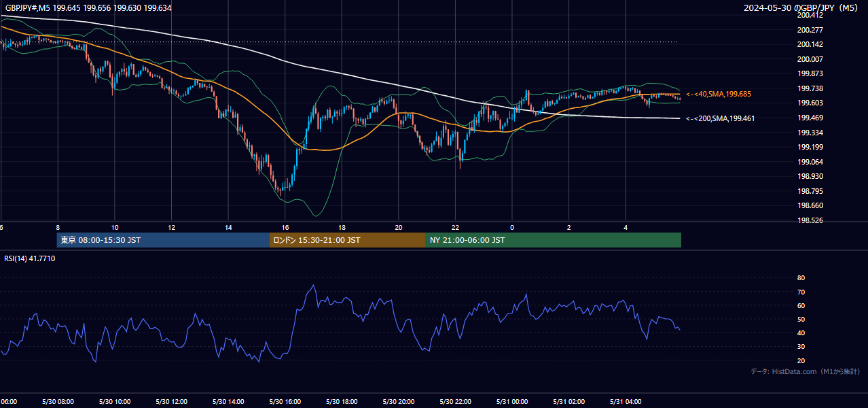868x408 pixels.
Task: Click price axis value 198.795
Action: (810, 191)
